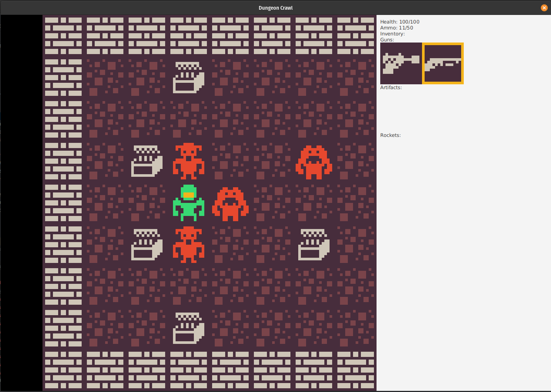Target the red imp directly below the player
The width and height of the screenshot is (551, 392).
[x=189, y=245]
